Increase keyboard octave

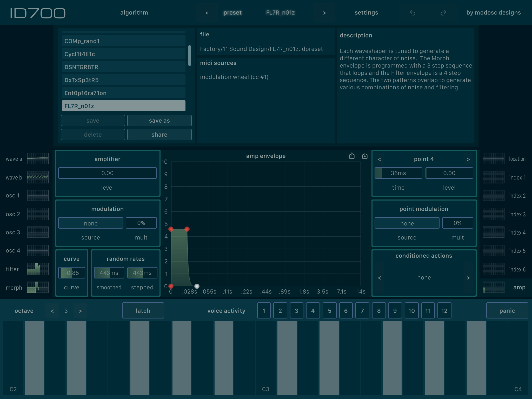point(80,311)
